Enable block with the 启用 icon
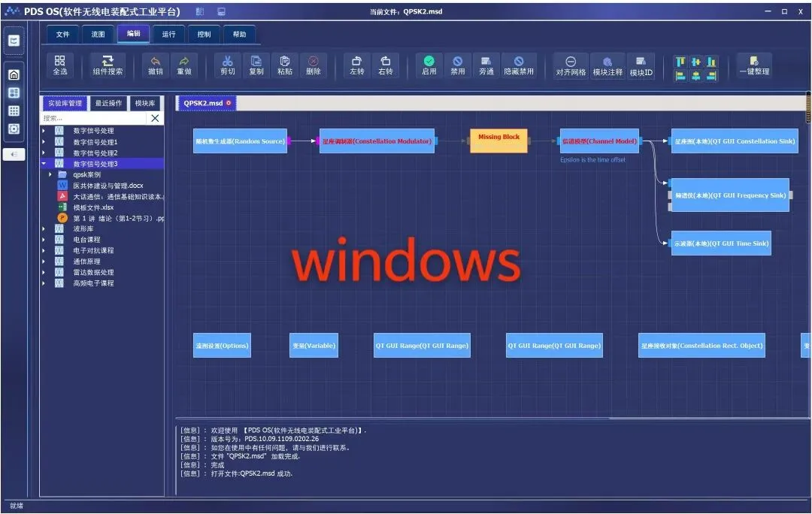The height and width of the screenshot is (514, 812). point(429,65)
